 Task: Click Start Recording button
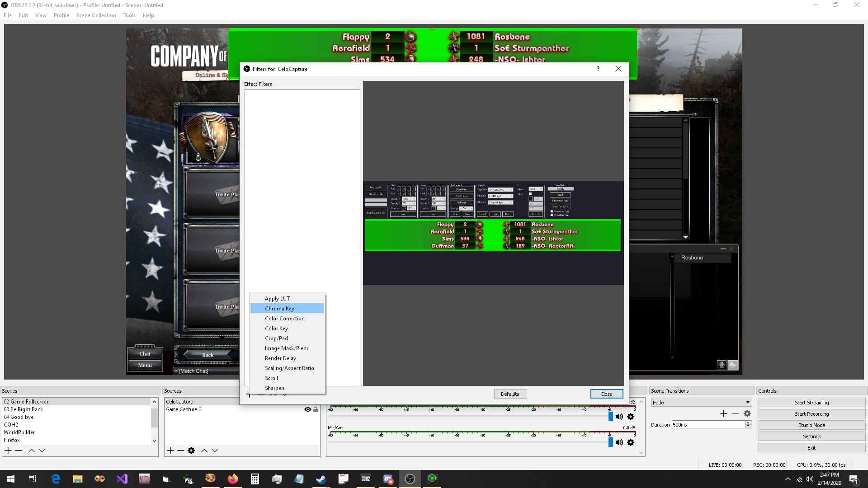pos(811,414)
